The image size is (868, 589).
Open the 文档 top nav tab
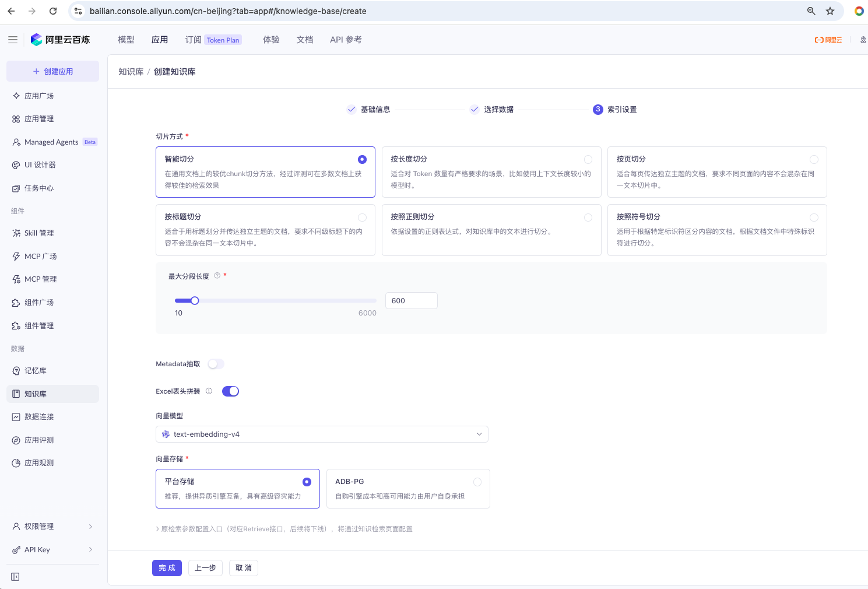point(305,40)
